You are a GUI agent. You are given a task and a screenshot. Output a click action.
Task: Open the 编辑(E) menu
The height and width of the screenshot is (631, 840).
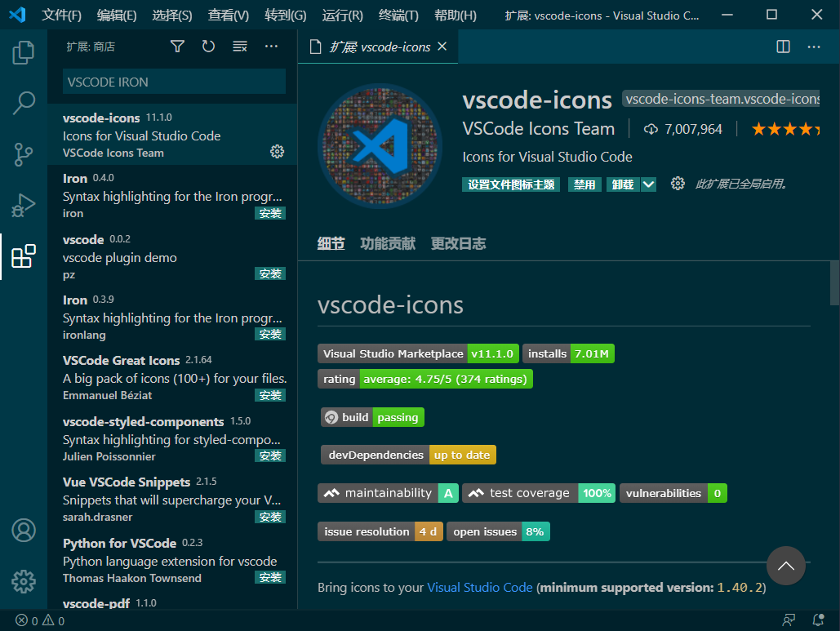[x=116, y=15]
